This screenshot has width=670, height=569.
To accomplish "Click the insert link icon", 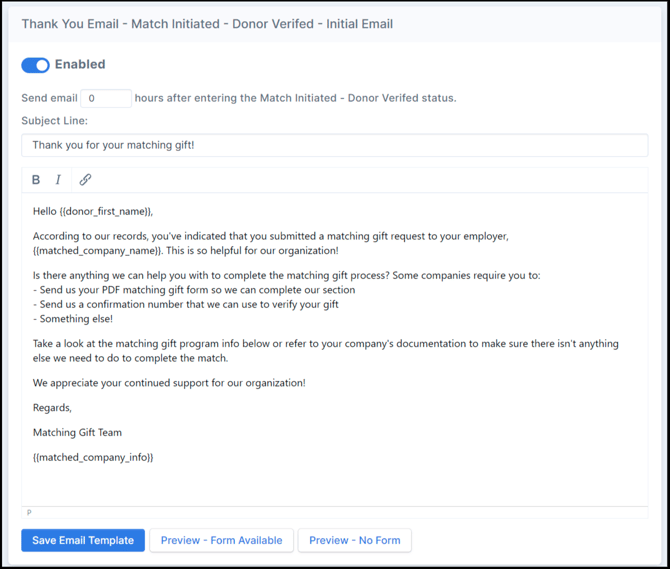I will pos(85,180).
